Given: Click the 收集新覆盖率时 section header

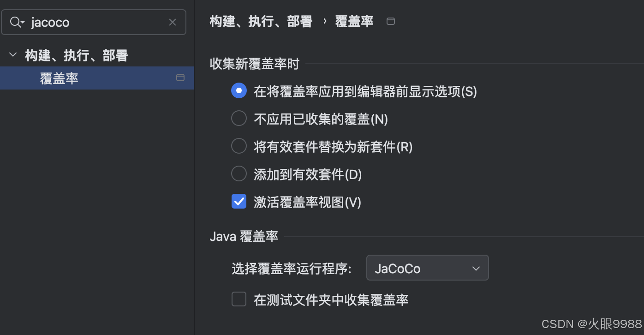Looking at the screenshot, I should (255, 64).
